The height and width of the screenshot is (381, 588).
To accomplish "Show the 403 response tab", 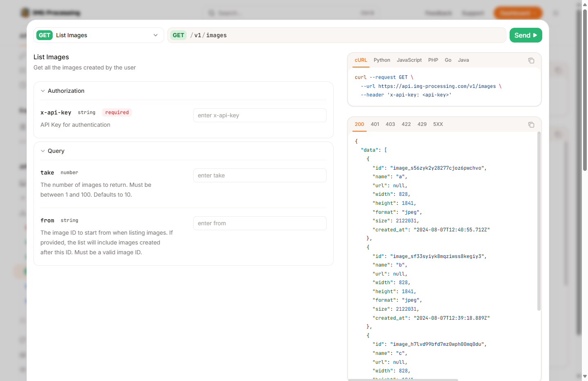I will [390, 124].
